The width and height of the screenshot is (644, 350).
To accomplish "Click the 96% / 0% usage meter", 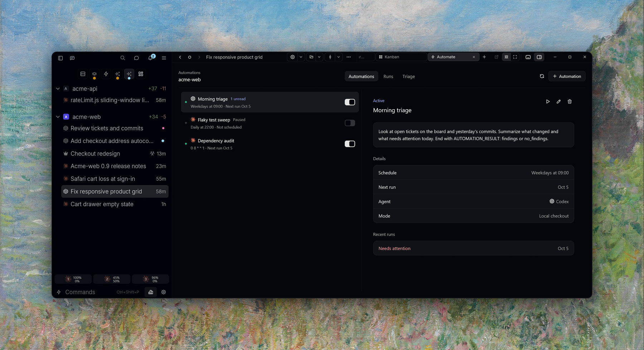I will (150, 279).
